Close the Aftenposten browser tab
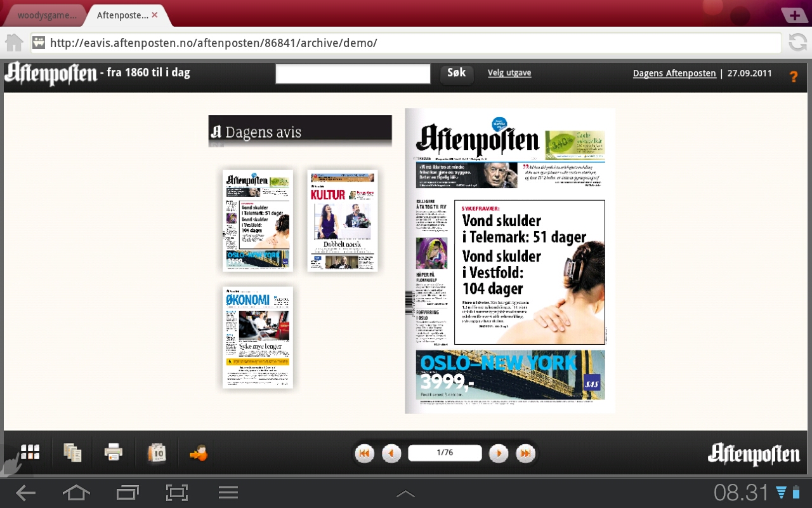 (x=155, y=15)
